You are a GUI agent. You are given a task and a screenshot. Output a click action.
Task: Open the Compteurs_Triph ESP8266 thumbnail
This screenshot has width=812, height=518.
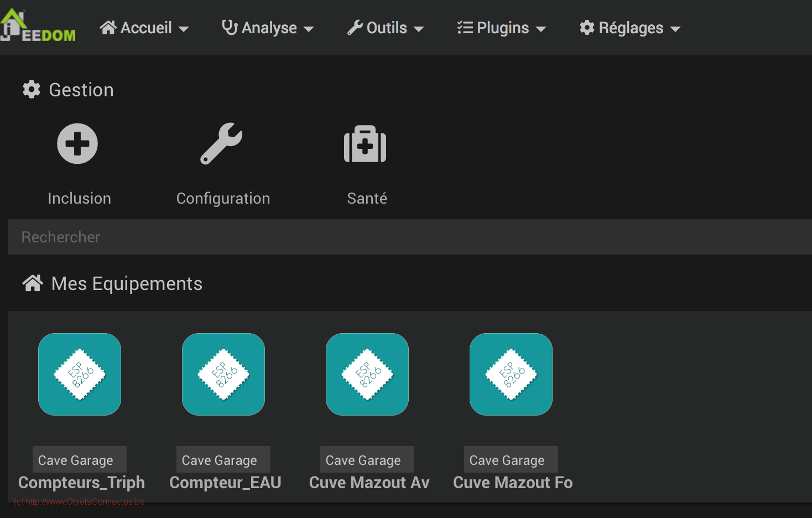coord(80,374)
